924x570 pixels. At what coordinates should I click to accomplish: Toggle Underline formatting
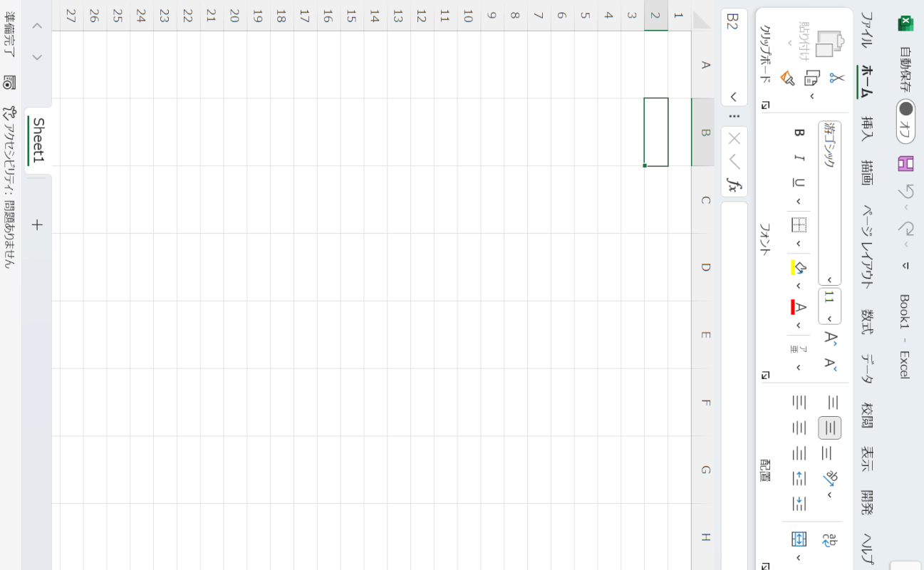coord(799,182)
